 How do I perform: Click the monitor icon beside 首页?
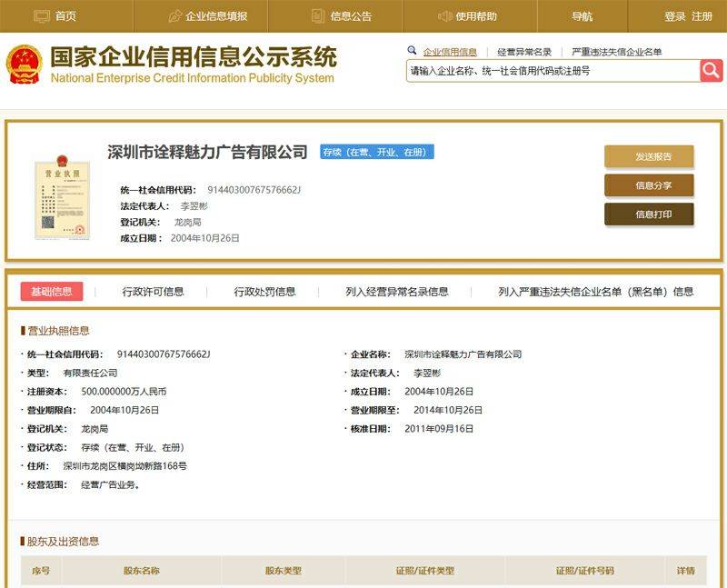(x=42, y=16)
